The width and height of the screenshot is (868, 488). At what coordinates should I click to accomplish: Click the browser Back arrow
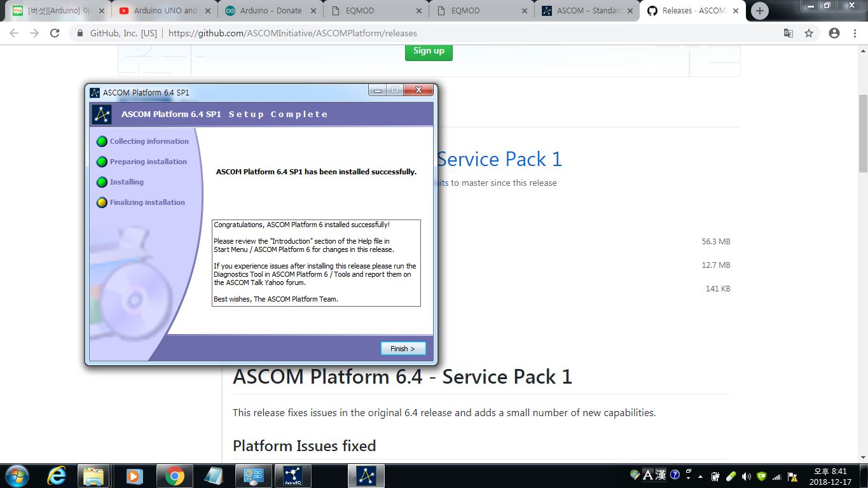[14, 33]
